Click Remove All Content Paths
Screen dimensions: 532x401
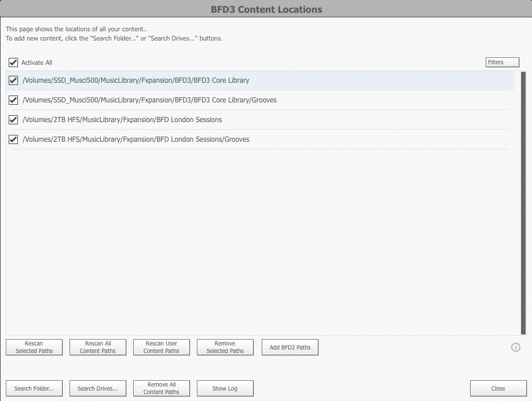pyautogui.click(x=161, y=388)
